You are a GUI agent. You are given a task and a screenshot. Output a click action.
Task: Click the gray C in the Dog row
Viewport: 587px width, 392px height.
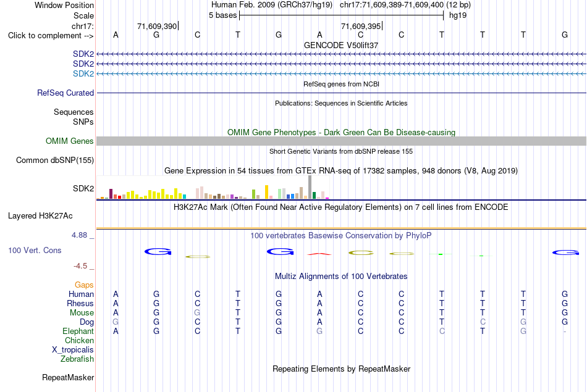point(483,322)
